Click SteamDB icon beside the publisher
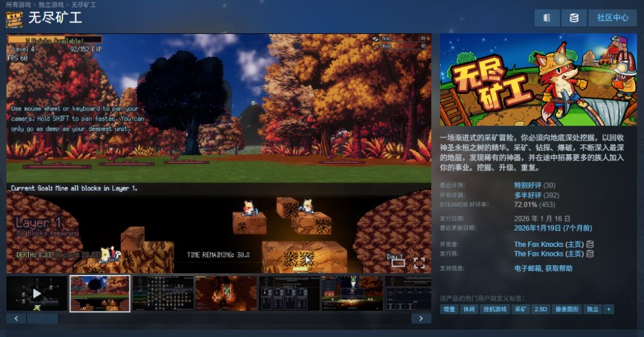The image size is (644, 337). (590, 253)
